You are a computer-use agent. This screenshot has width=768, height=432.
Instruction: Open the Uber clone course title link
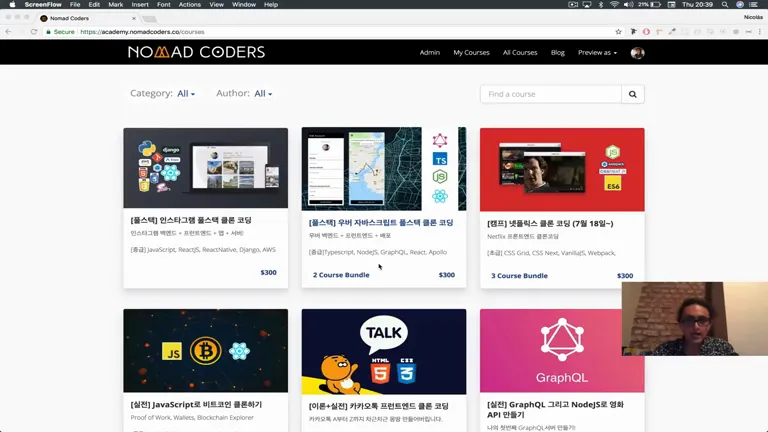(381, 222)
